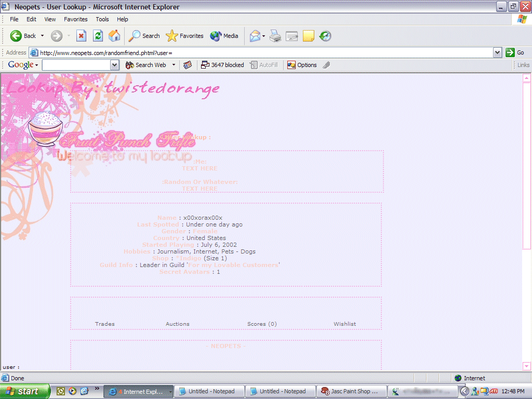Click the green clock-arrow icon ending the toolbar

(325, 36)
